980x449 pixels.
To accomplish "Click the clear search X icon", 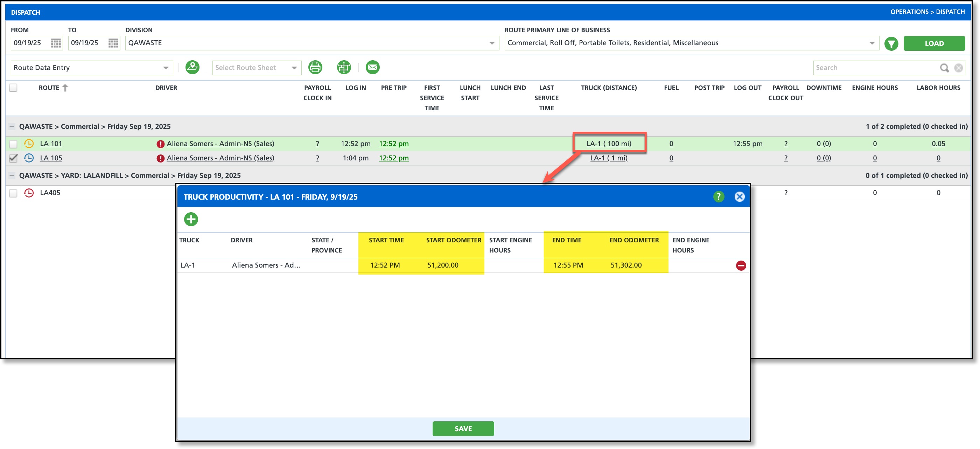I will (958, 68).
